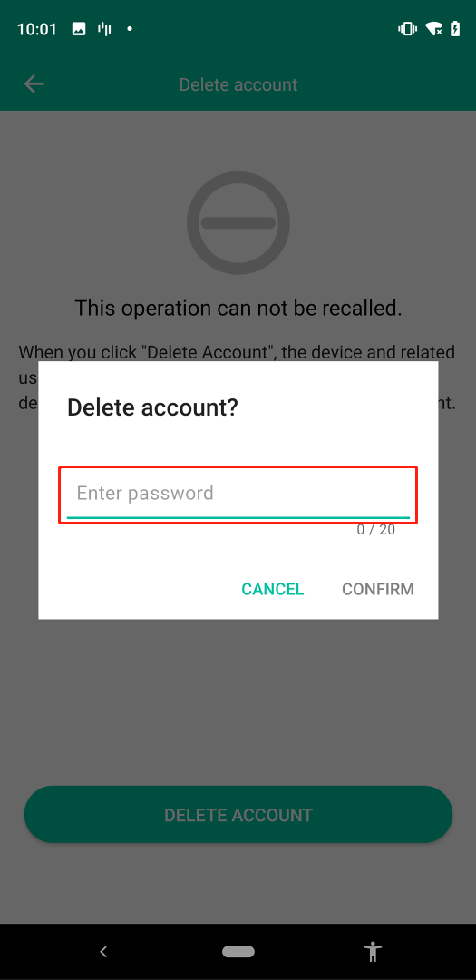
Task: Tap the DELETE ACCOUNT button at bottom
Action: (x=238, y=814)
